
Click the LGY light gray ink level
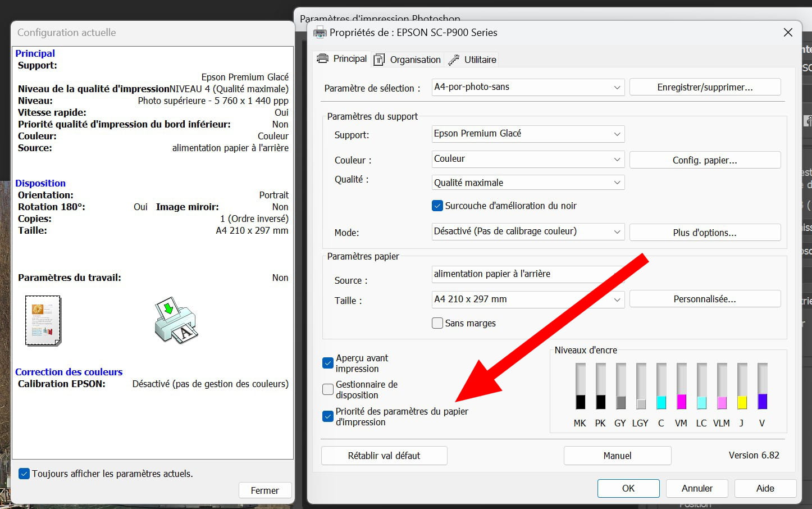pyautogui.click(x=641, y=386)
